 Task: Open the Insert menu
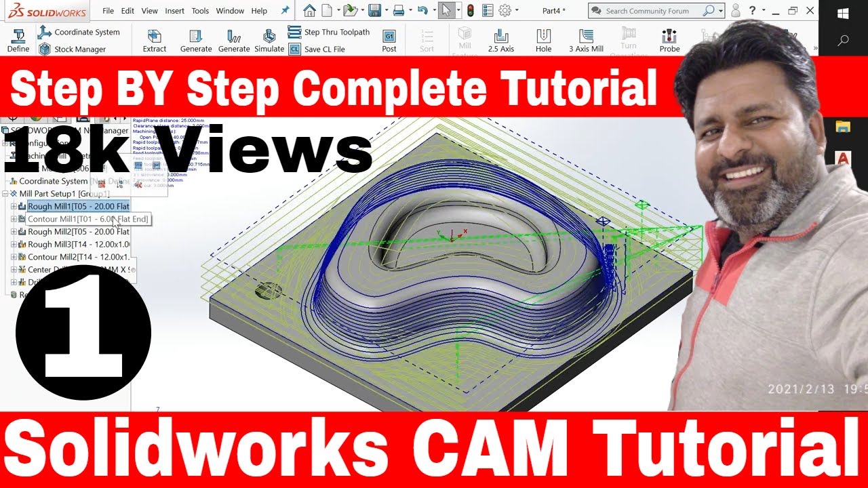(x=175, y=11)
